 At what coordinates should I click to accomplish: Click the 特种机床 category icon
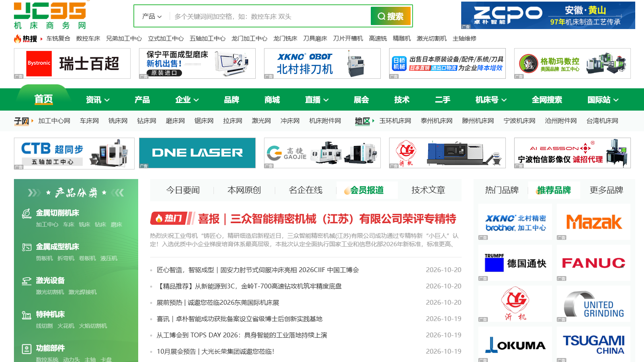[27, 315]
